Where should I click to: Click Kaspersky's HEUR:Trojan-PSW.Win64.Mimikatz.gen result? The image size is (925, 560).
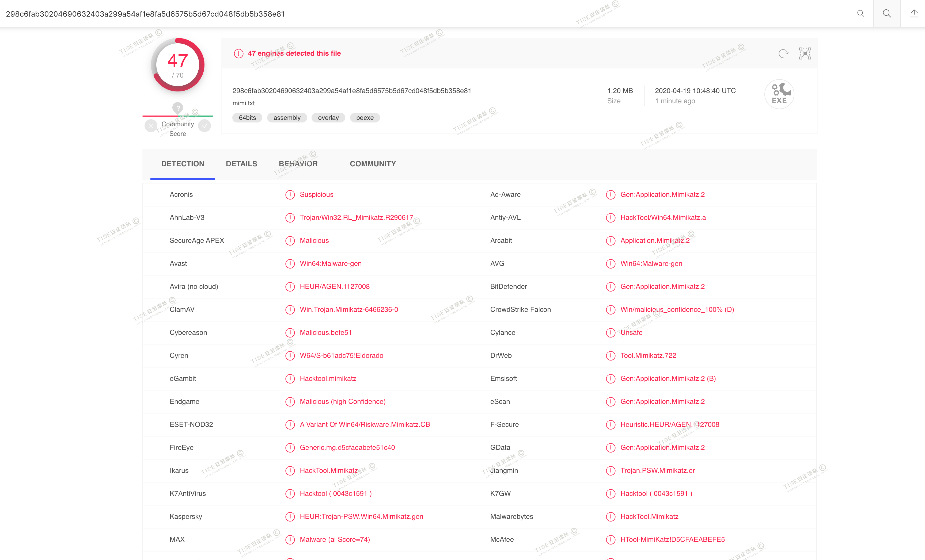361,516
